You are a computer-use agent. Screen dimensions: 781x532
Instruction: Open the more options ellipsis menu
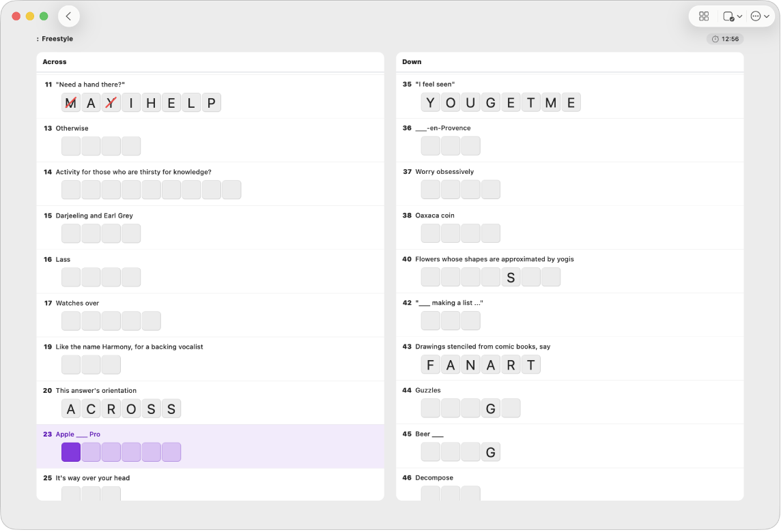click(760, 16)
